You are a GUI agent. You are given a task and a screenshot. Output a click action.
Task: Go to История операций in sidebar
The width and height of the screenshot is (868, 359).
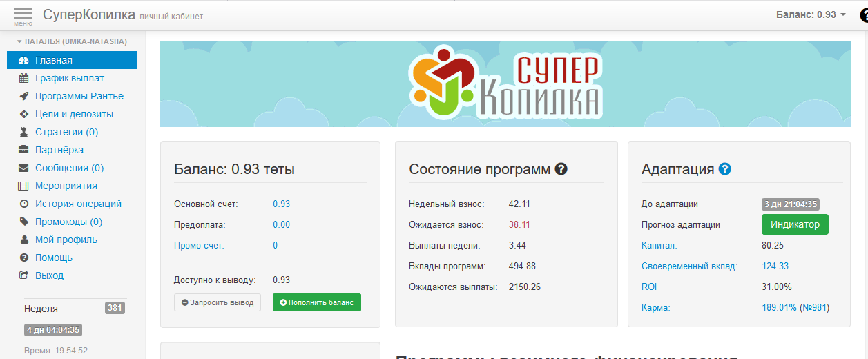pos(78,204)
